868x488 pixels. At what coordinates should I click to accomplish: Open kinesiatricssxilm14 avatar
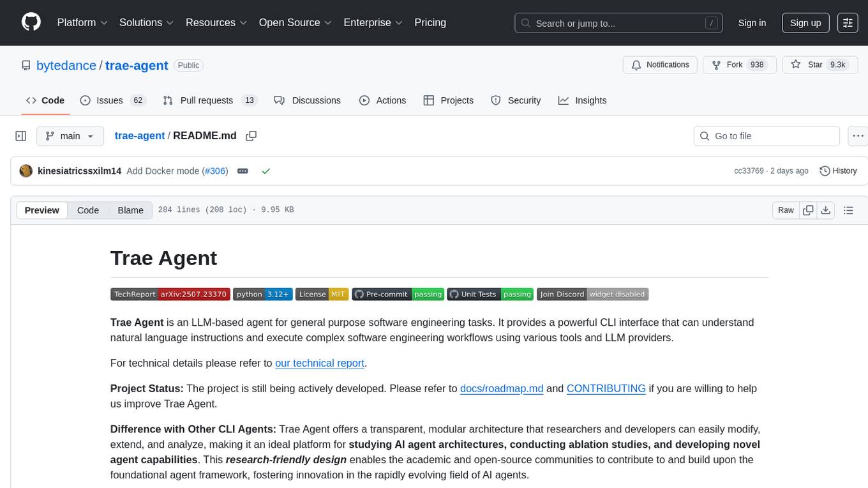point(26,171)
